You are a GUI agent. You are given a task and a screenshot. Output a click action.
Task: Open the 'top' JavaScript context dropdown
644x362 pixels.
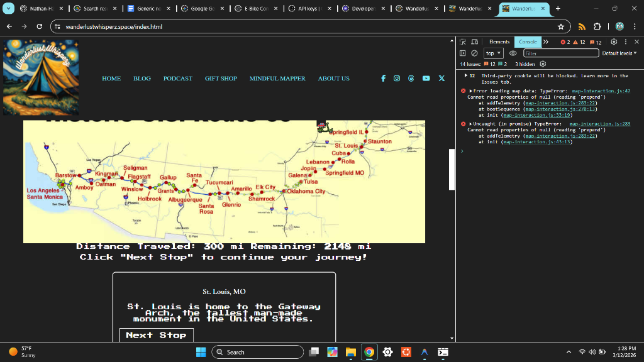tap(492, 53)
